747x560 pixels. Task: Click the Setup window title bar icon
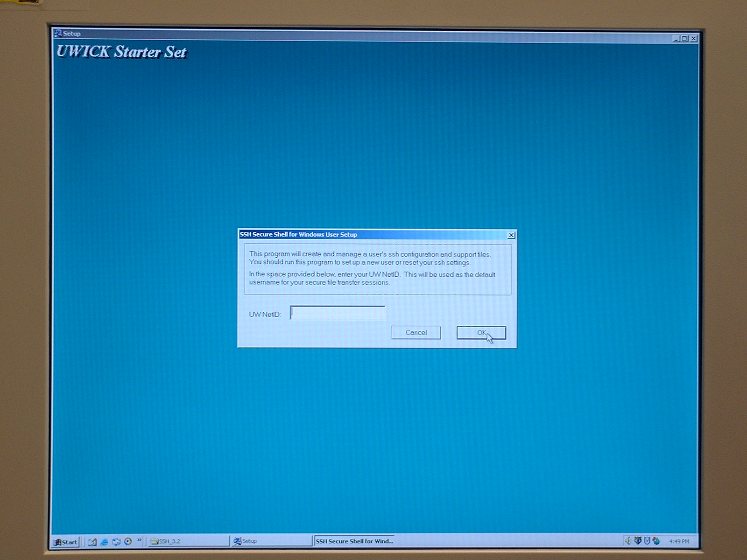(58, 34)
